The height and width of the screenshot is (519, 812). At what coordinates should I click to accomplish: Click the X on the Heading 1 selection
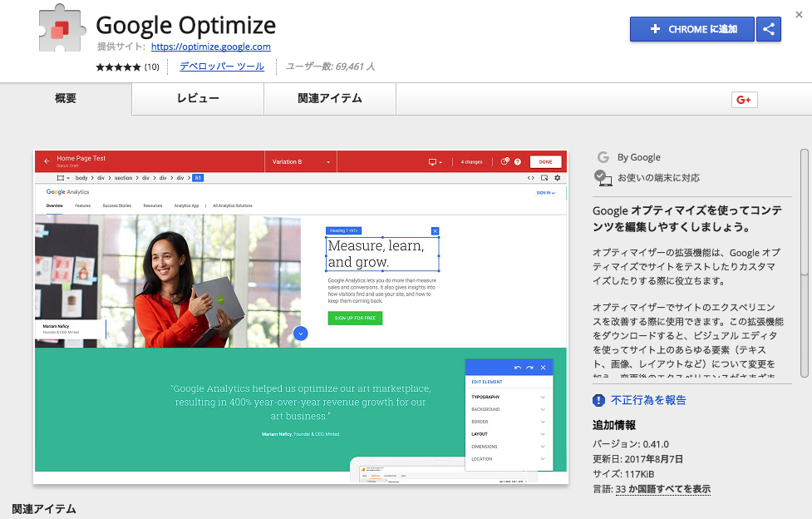[435, 231]
